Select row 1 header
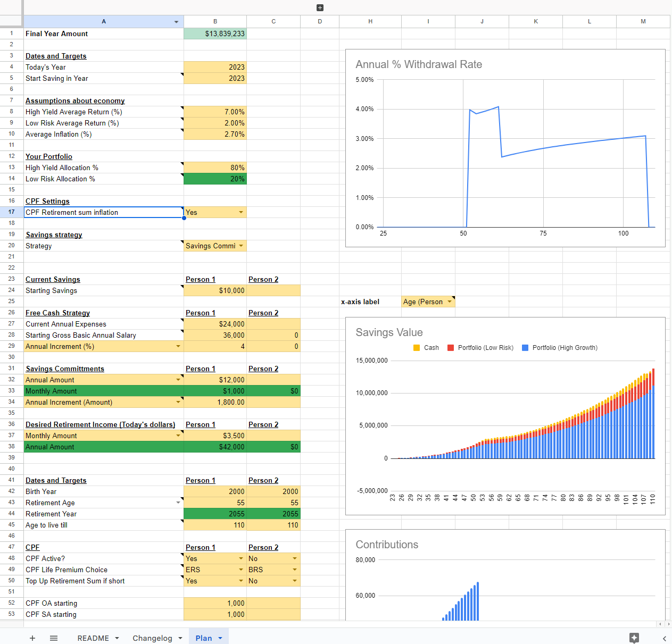 [12, 34]
